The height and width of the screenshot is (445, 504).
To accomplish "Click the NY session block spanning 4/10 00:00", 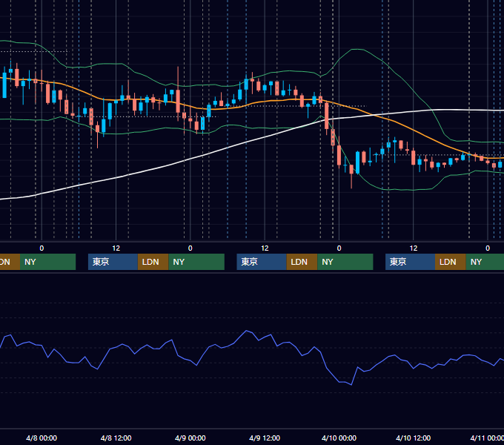I will tap(345, 262).
